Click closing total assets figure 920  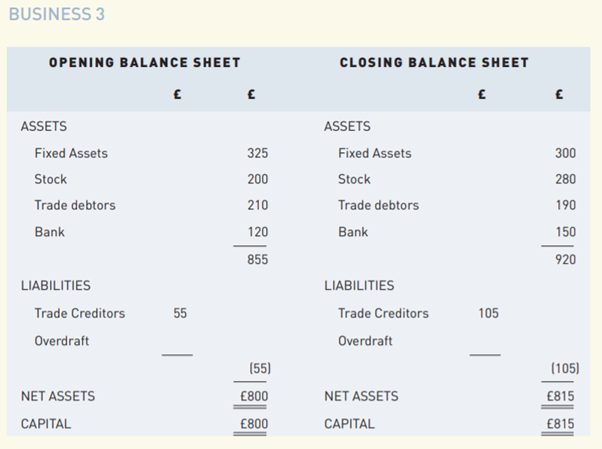click(x=565, y=260)
